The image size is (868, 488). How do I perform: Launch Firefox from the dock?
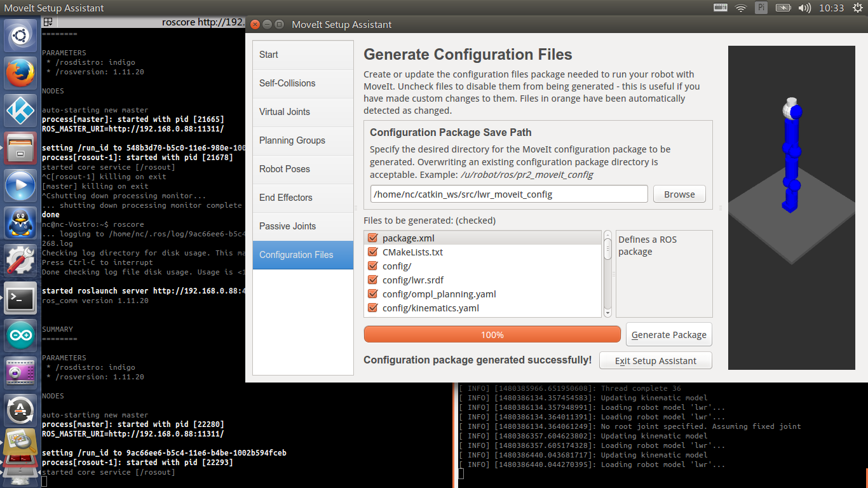point(20,73)
